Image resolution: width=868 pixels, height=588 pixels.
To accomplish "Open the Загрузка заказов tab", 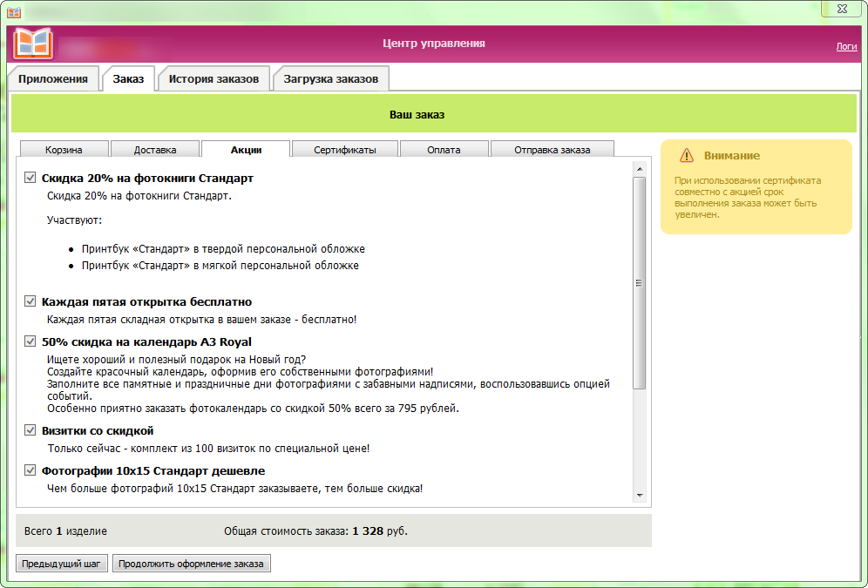I will click(x=330, y=79).
